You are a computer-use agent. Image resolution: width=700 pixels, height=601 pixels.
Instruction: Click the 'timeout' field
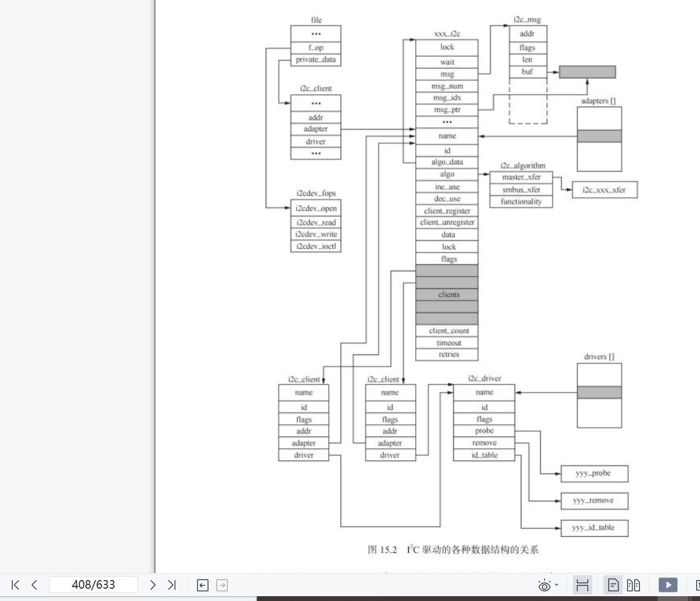447,343
